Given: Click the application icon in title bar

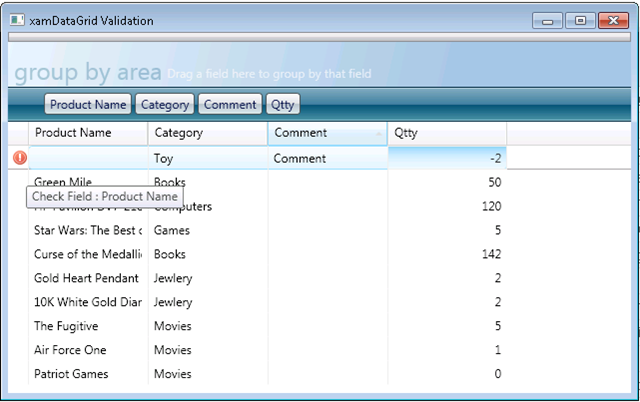Looking at the screenshot, I should [x=17, y=19].
